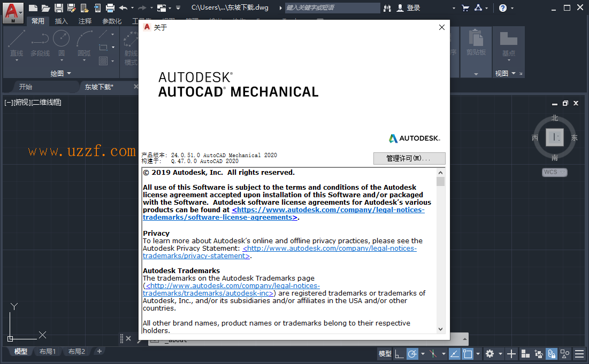Create a new drawing from quick access toolbar

(x=33, y=7)
